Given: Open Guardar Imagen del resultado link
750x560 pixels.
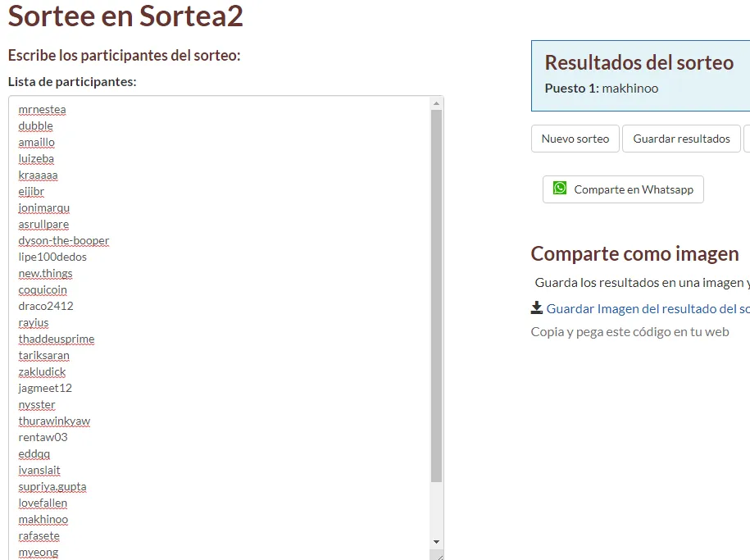Looking at the screenshot, I should [x=648, y=309].
